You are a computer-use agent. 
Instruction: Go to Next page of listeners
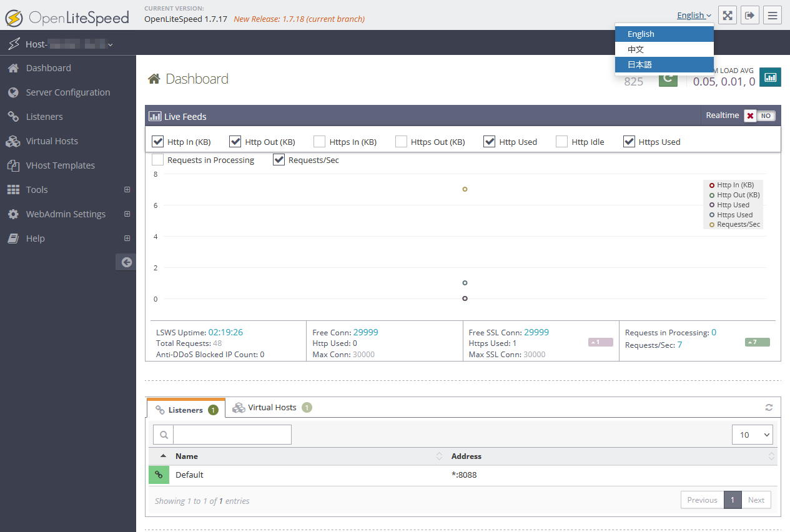click(756, 500)
